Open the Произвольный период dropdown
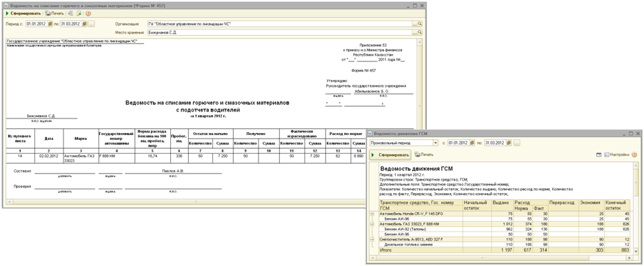 [x=436, y=143]
